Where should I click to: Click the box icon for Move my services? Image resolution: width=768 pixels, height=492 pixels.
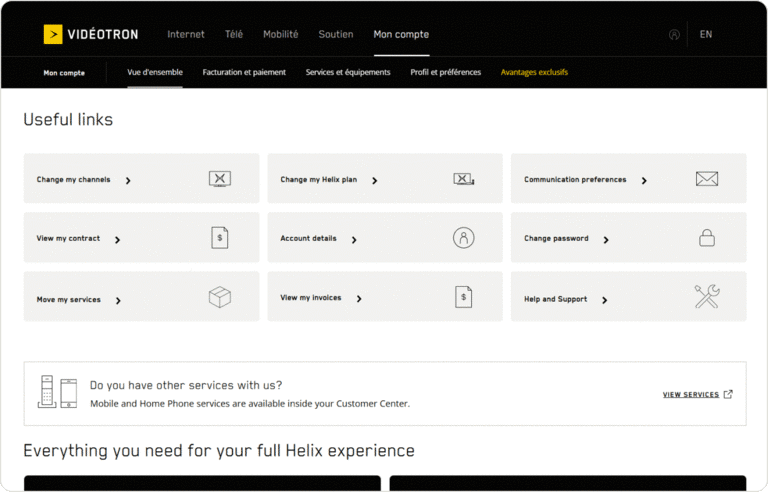pyautogui.click(x=220, y=297)
